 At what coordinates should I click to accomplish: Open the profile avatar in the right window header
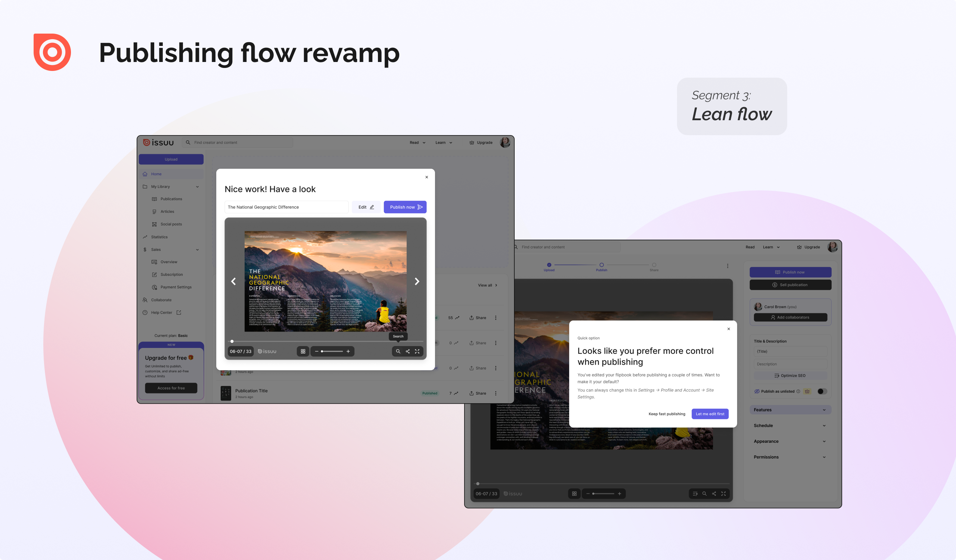(832, 247)
